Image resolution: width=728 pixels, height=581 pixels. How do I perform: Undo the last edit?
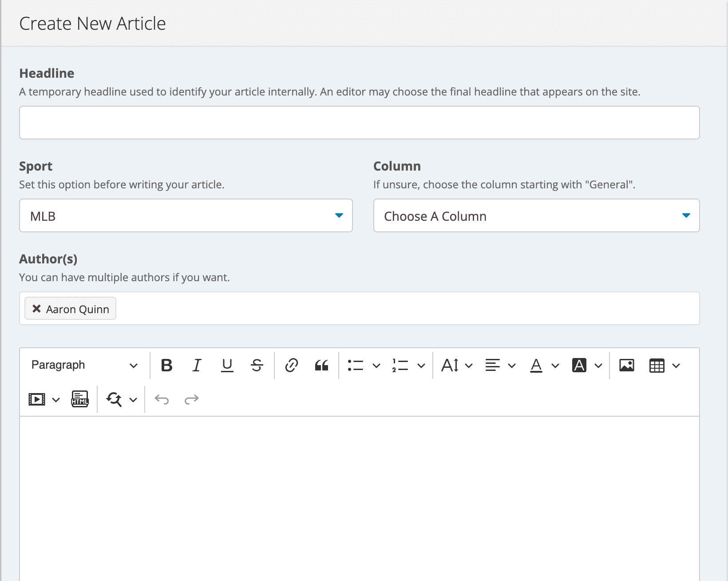(162, 399)
